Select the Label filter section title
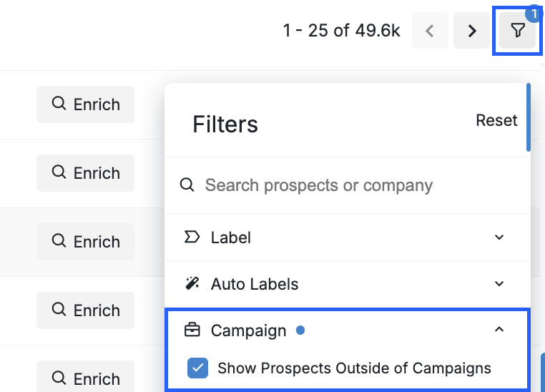This screenshot has width=545, height=392. click(230, 237)
